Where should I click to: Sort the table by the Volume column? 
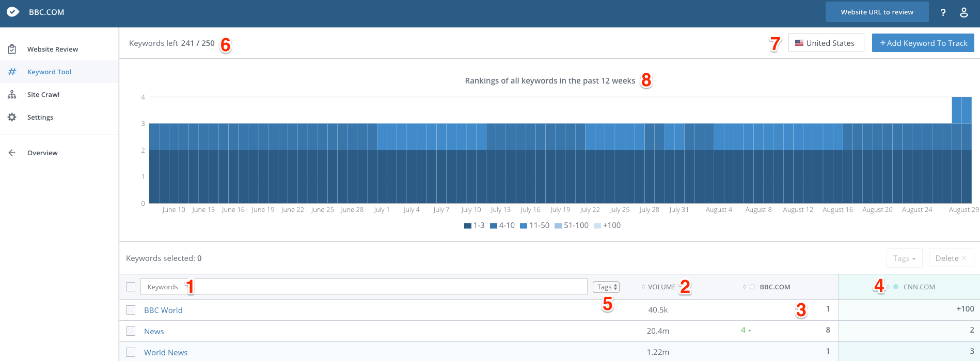[658, 287]
